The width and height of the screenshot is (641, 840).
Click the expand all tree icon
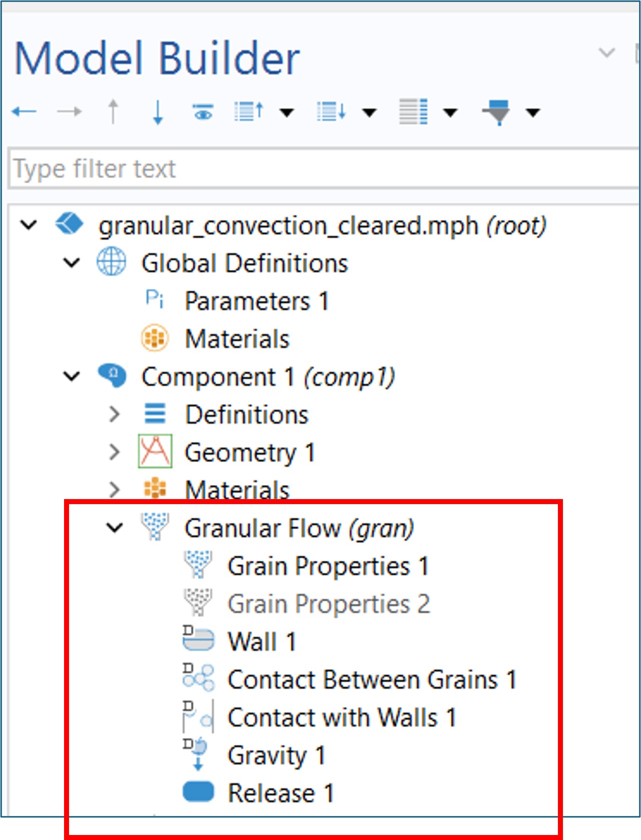coord(331,111)
